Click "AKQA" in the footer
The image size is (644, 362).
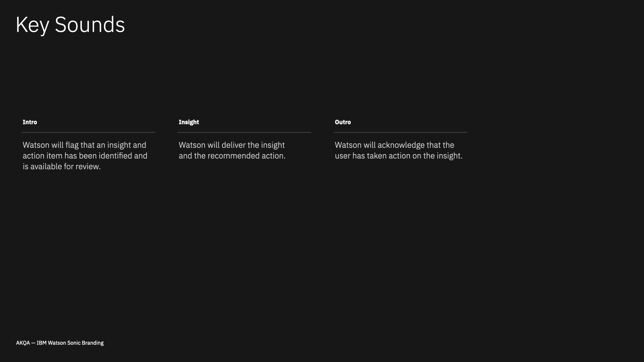pyautogui.click(x=23, y=343)
